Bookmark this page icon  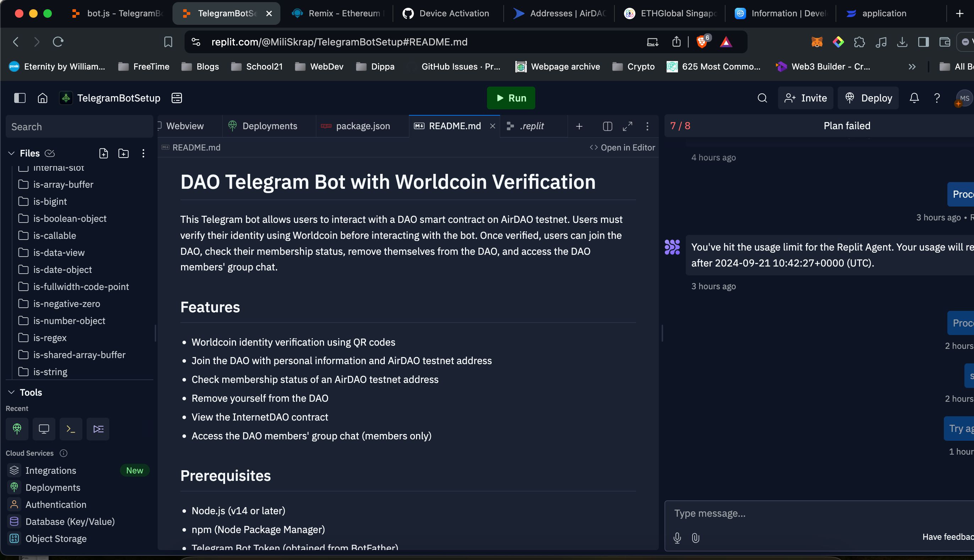168,42
